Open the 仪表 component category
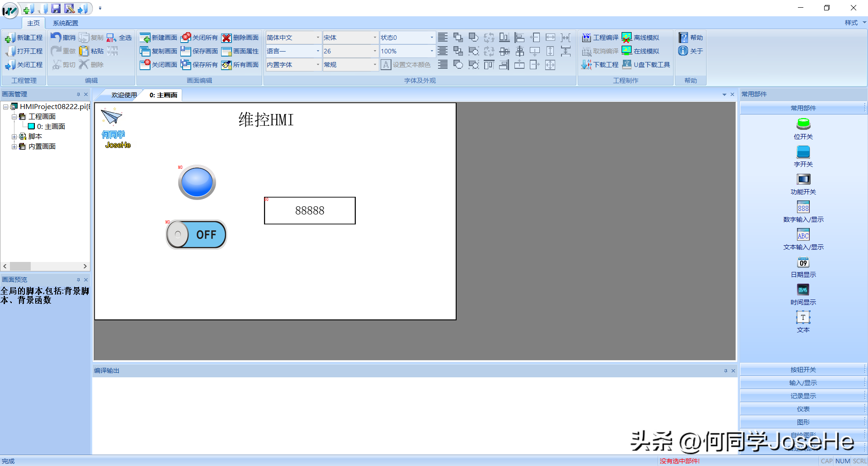 point(803,409)
